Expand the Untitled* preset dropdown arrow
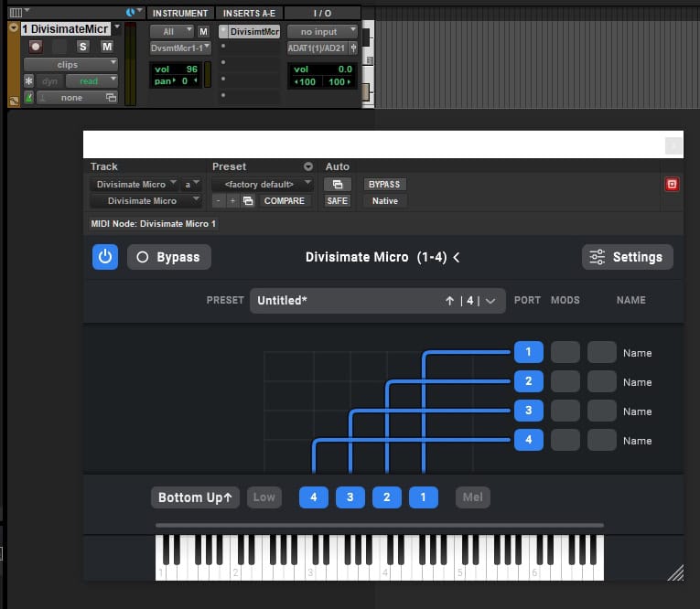 [x=490, y=301]
